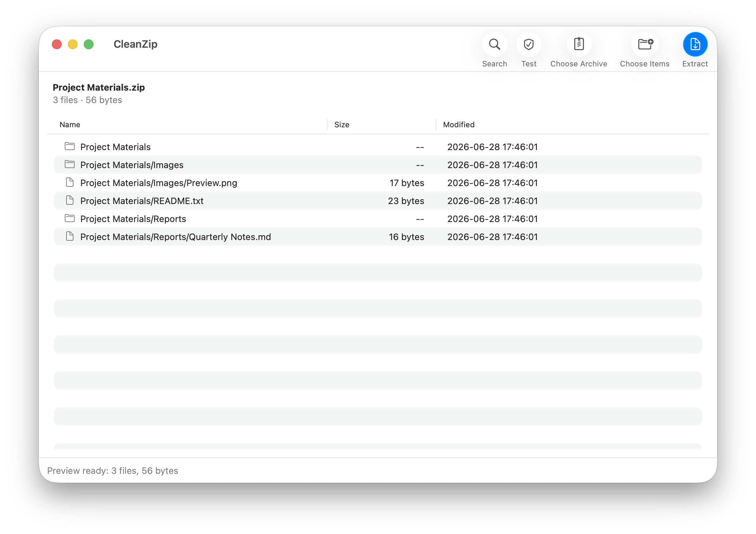Click the 'Preview ready' status bar text
Viewport: 756px width, 534px height.
(x=112, y=471)
